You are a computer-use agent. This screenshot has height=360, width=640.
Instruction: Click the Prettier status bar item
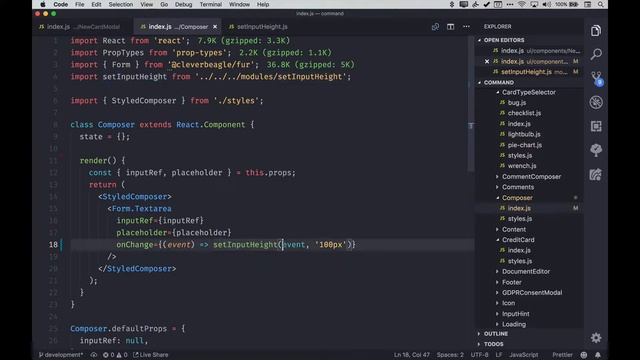pos(562,355)
